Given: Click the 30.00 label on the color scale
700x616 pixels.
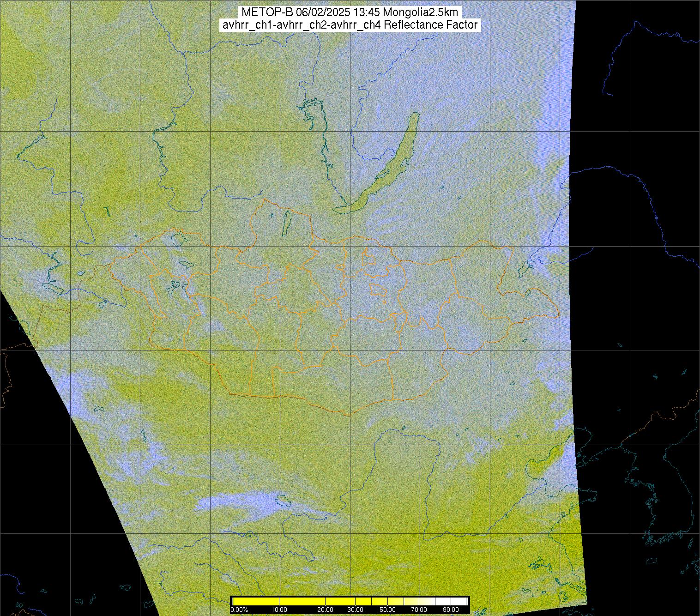Looking at the screenshot, I should click(355, 610).
